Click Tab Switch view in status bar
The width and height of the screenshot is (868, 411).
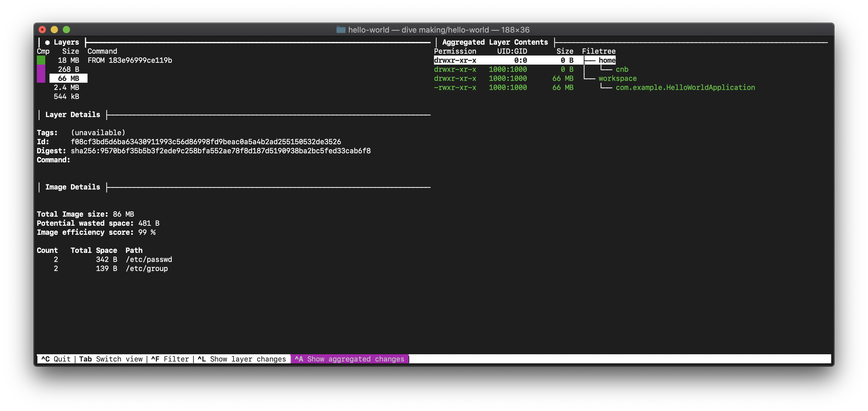click(x=111, y=359)
